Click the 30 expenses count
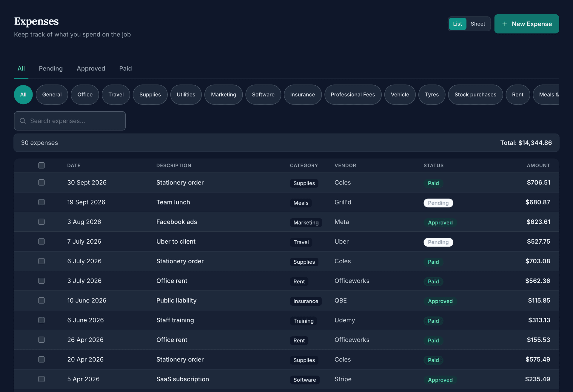The width and height of the screenshot is (573, 392). (39, 143)
